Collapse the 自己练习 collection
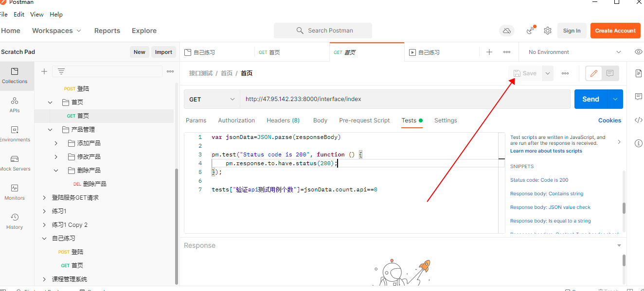644x291 pixels. [44, 239]
